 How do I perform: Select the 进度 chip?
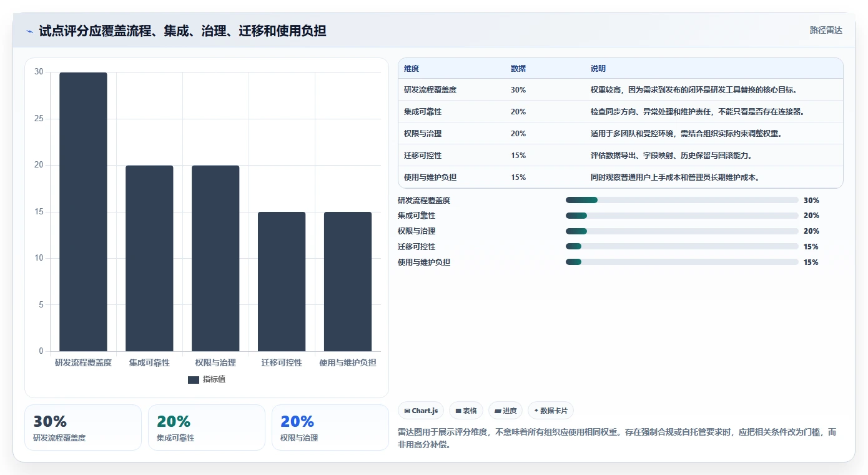[505, 411]
